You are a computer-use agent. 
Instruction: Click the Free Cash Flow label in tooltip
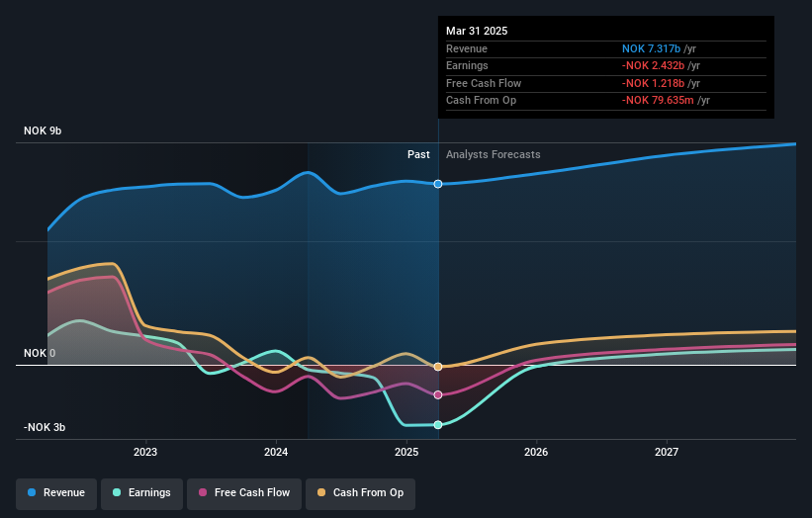(484, 83)
